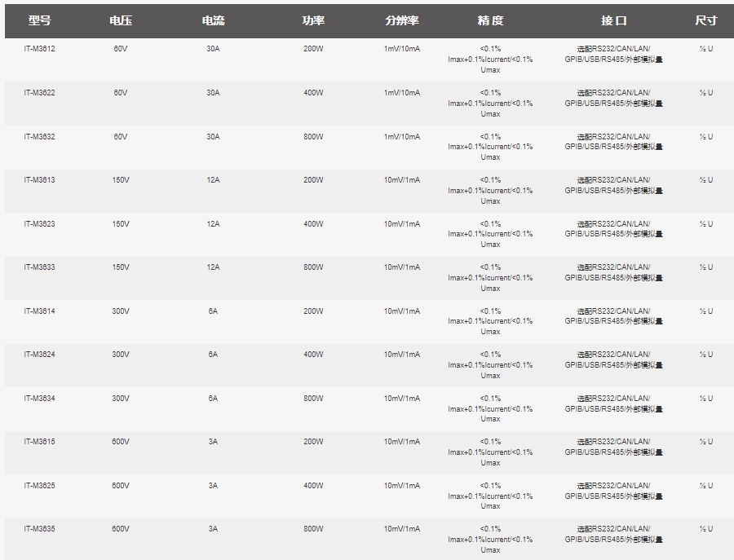Click the 150V voltage cell for IT-M3613
Image resolution: width=734 pixels, height=560 pixels.
click(x=121, y=180)
